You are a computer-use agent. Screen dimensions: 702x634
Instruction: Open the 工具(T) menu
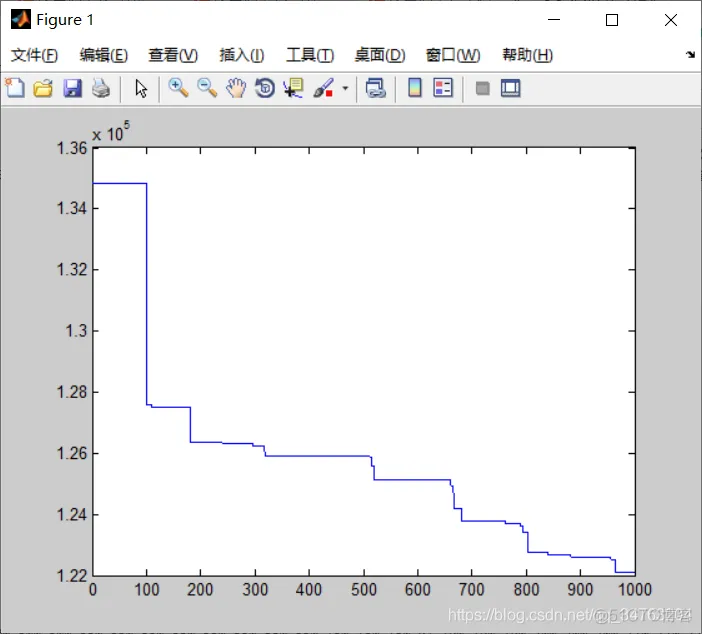click(310, 55)
